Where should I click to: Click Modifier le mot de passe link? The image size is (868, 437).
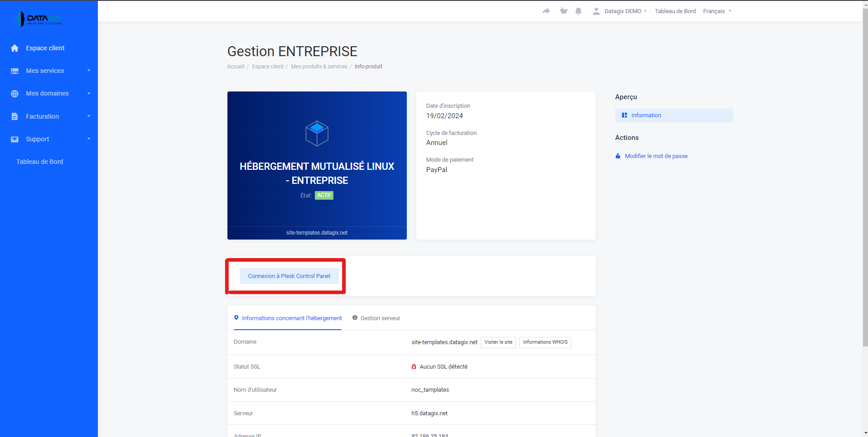click(656, 156)
